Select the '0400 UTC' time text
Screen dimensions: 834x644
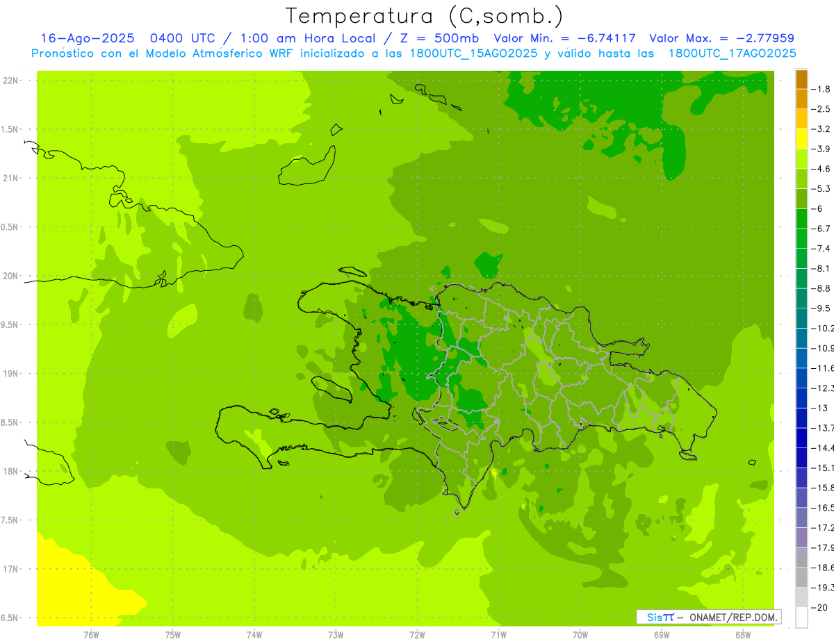183,38
